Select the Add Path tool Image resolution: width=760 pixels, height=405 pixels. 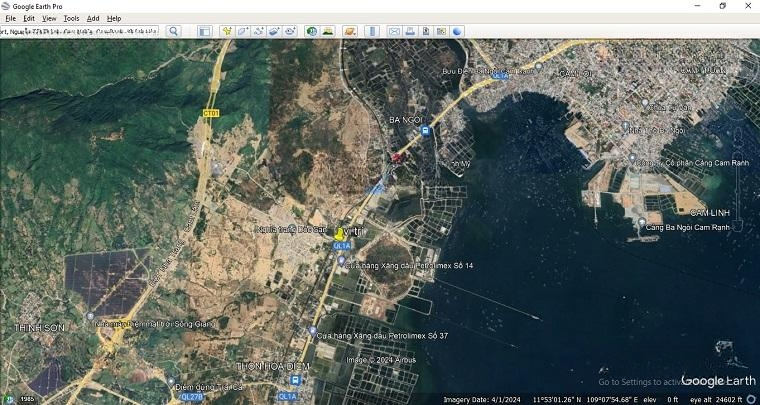coord(258,31)
